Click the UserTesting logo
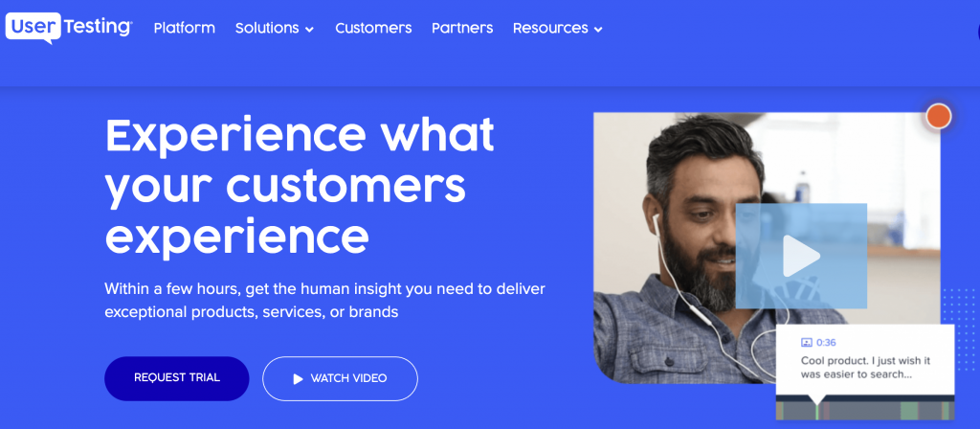Screen dimensions: 980x429 69,28
